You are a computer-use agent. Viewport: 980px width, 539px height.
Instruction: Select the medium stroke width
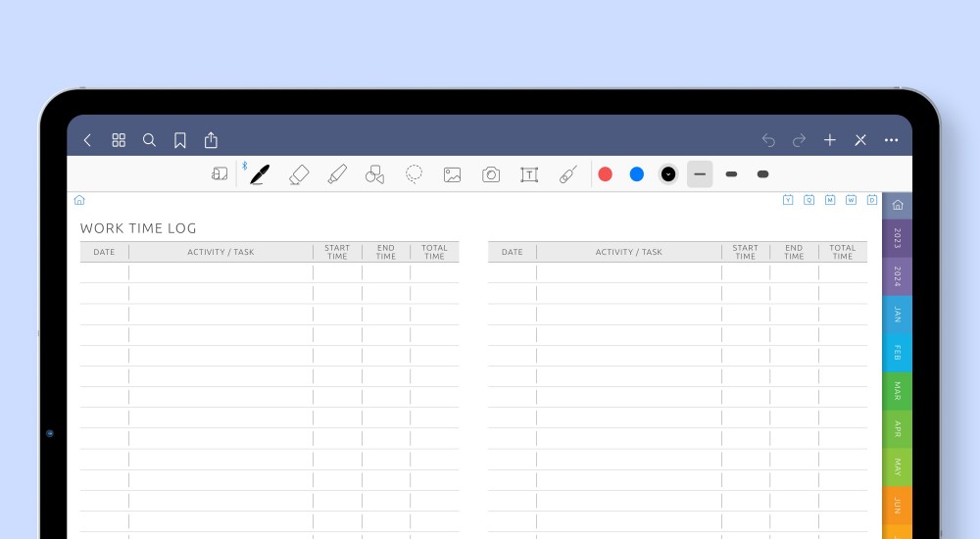click(x=731, y=174)
